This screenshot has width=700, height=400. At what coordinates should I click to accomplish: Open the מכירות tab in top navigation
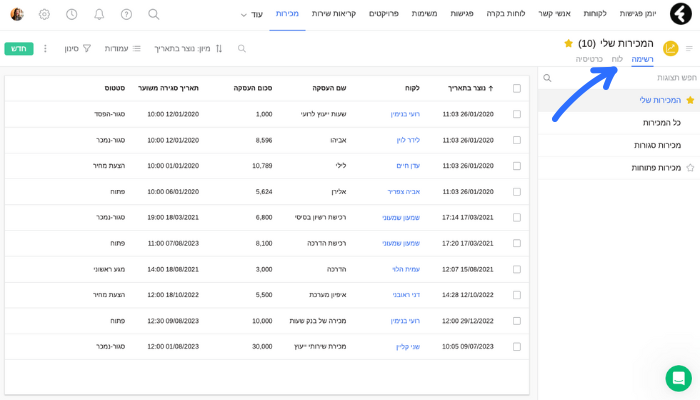[287, 13]
